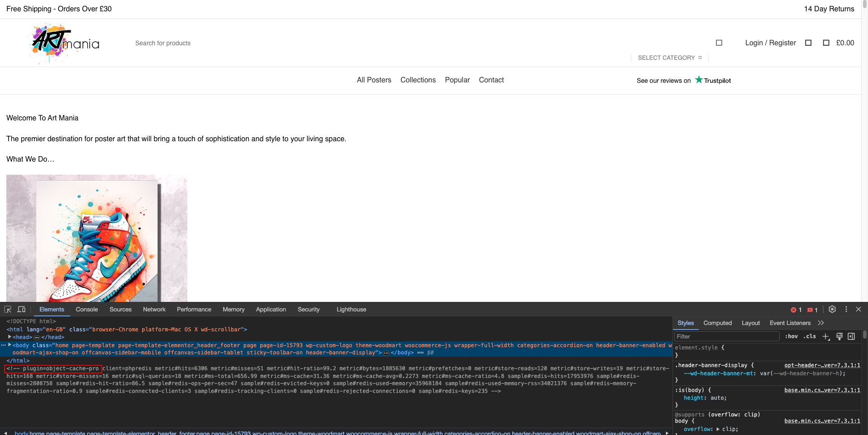Toggle .cls element classes panel
This screenshot has height=435, width=868.
tap(810, 336)
